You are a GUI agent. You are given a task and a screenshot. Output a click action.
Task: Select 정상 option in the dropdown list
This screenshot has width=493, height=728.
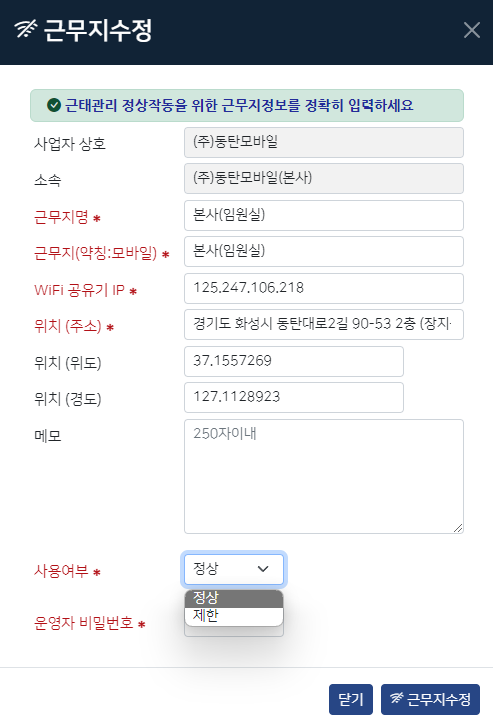234,598
